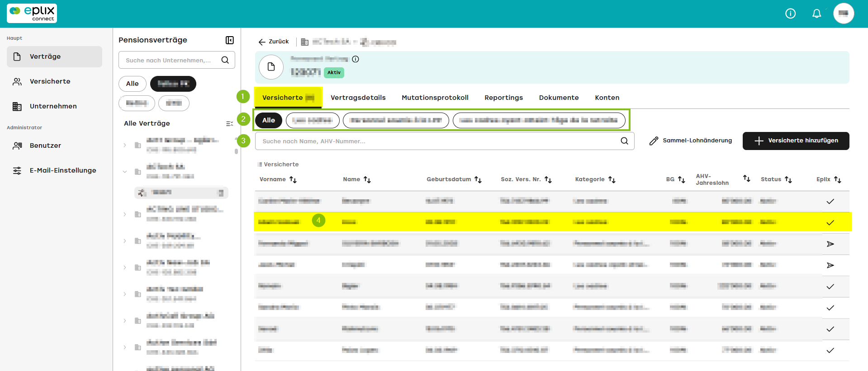Click the checkmark in first insured row
The image size is (868, 371).
click(x=830, y=202)
